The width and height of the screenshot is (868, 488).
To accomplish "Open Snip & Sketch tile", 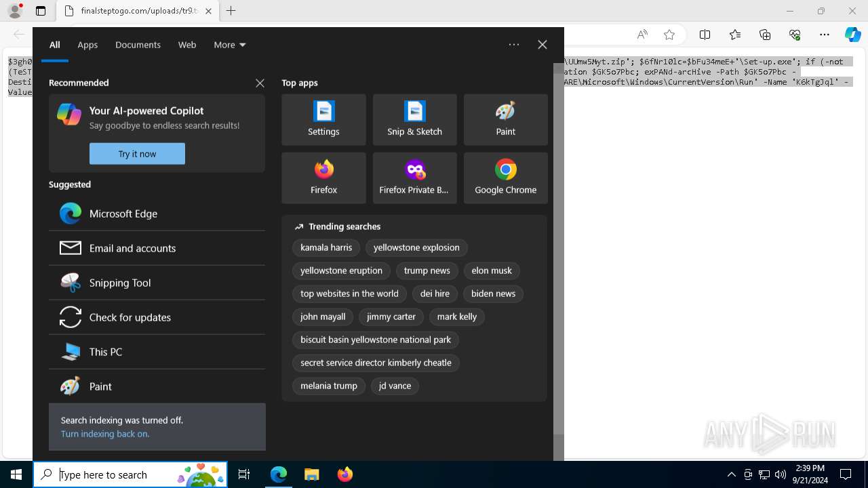I will (414, 120).
